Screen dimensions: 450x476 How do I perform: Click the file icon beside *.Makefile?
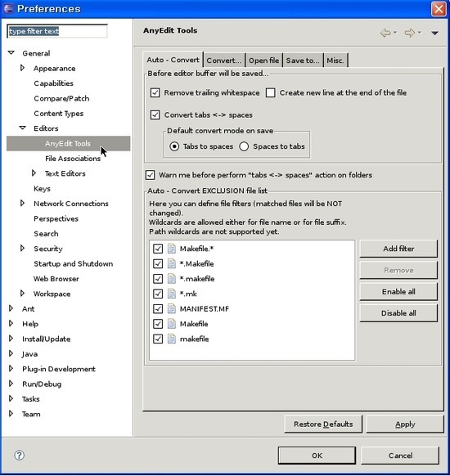tap(172, 263)
